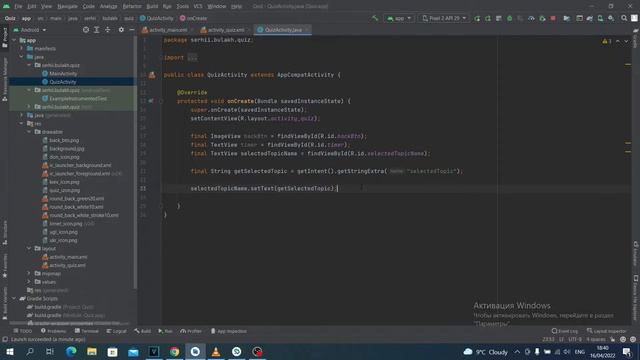
Task: Select ExampleInstrumentedTest in the project tree
Action: tap(78, 98)
